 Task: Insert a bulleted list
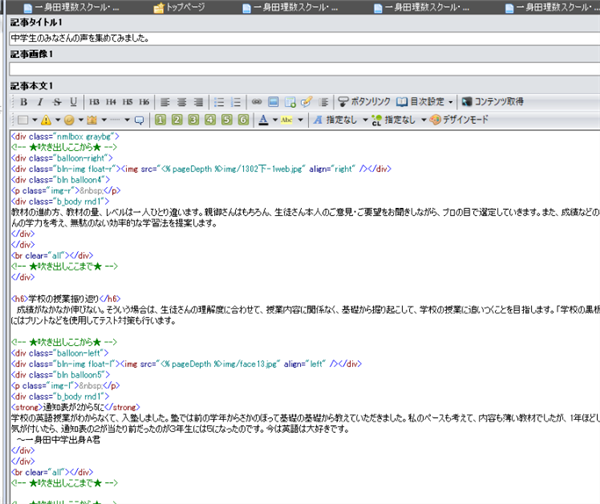pyautogui.click(x=219, y=102)
